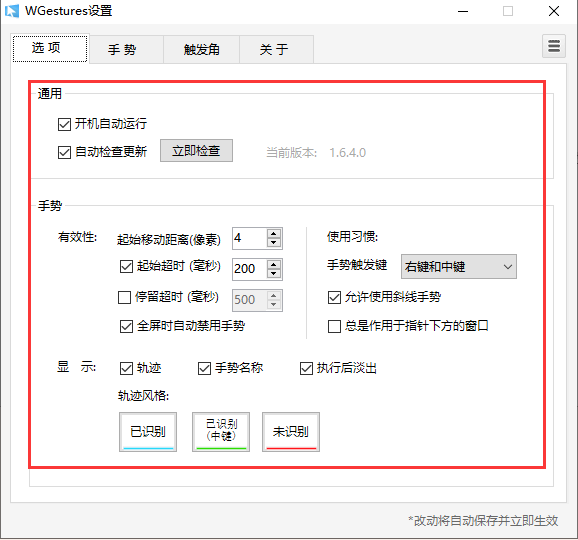Uncheck 起始超时 (毫秒) checkbox

(126, 266)
